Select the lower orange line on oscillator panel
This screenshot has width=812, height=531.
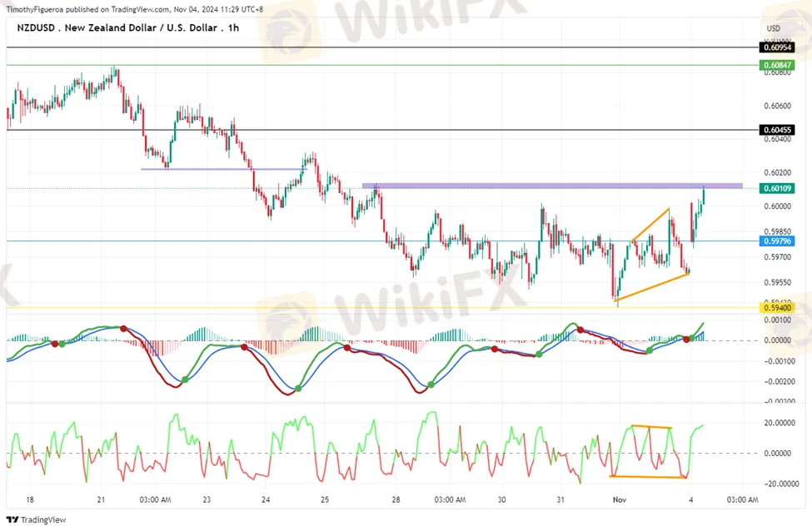649,477
